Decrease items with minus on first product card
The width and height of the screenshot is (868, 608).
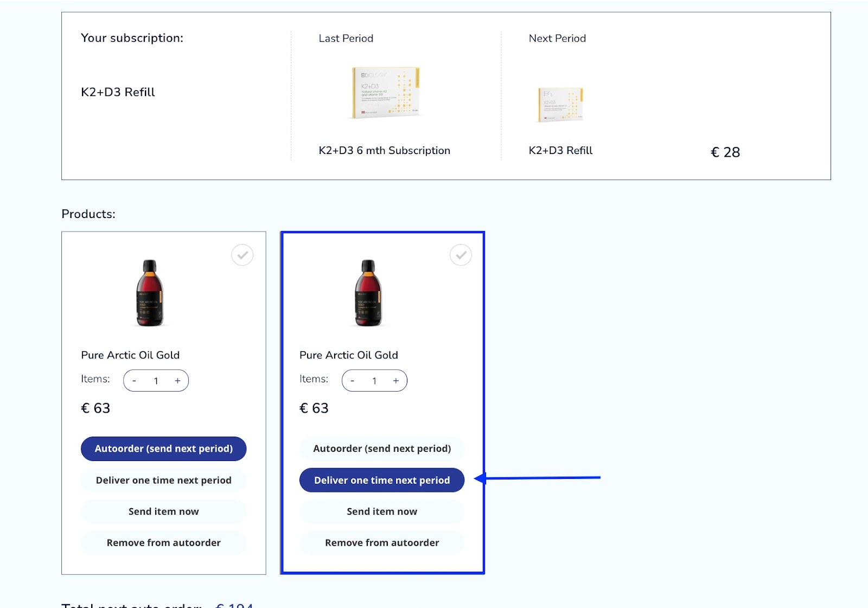(x=134, y=381)
